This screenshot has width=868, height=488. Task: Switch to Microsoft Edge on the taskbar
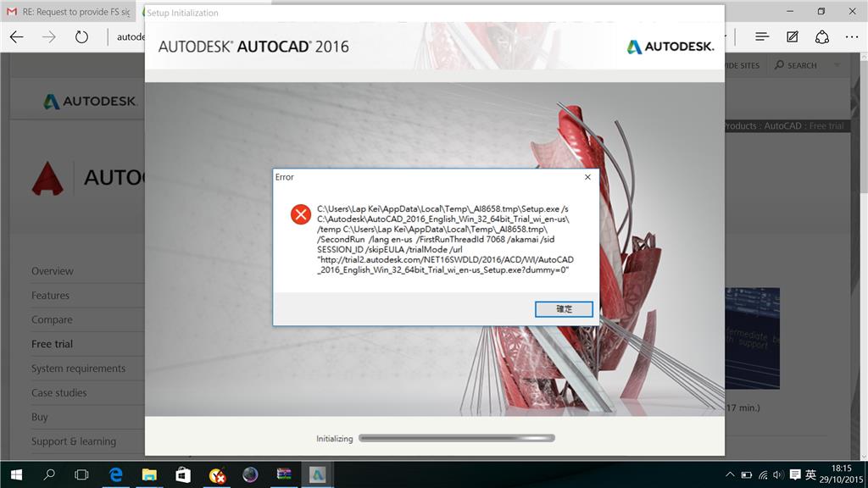(x=115, y=474)
